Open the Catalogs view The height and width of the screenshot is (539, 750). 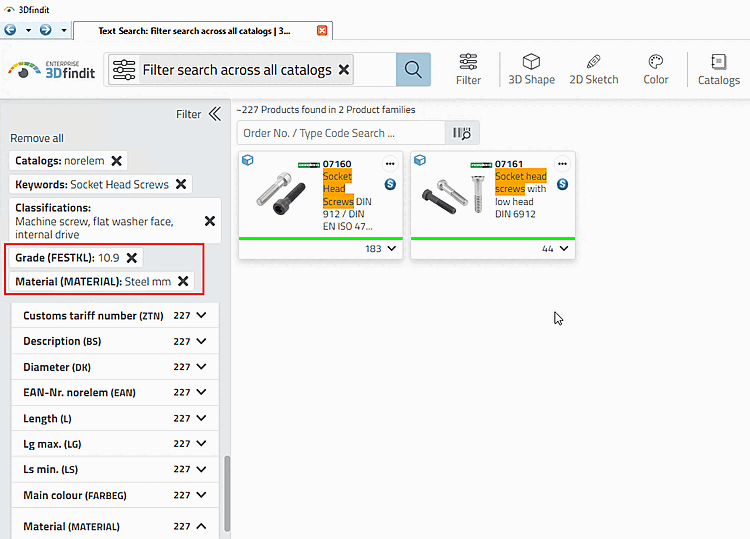coord(718,70)
